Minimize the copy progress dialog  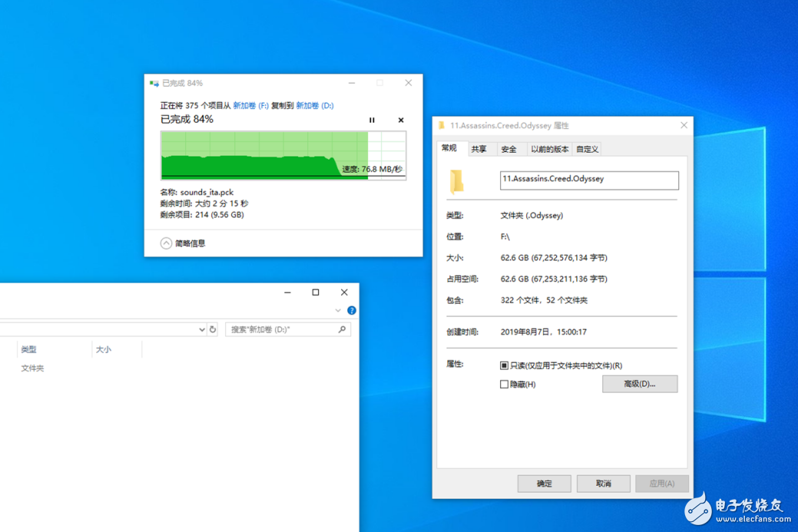coord(352,83)
